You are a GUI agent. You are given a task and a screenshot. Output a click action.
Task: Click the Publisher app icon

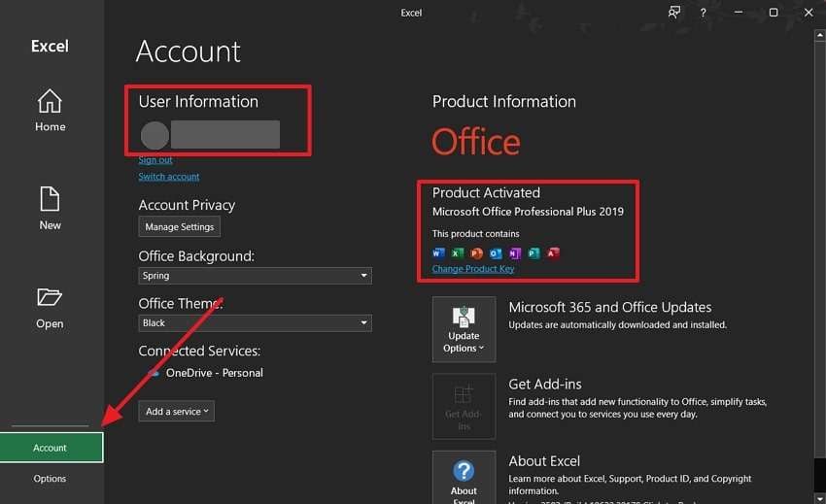[x=533, y=253]
